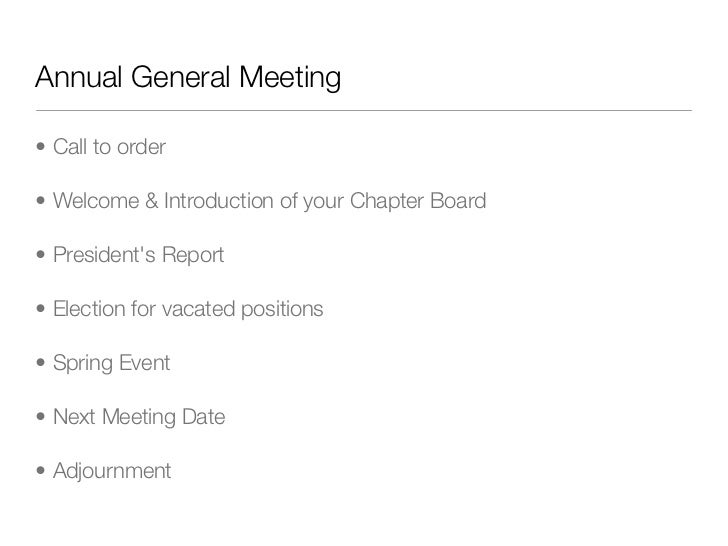Click the bullet beside Adjournment
This screenshot has height=546, width=728.
point(41,470)
